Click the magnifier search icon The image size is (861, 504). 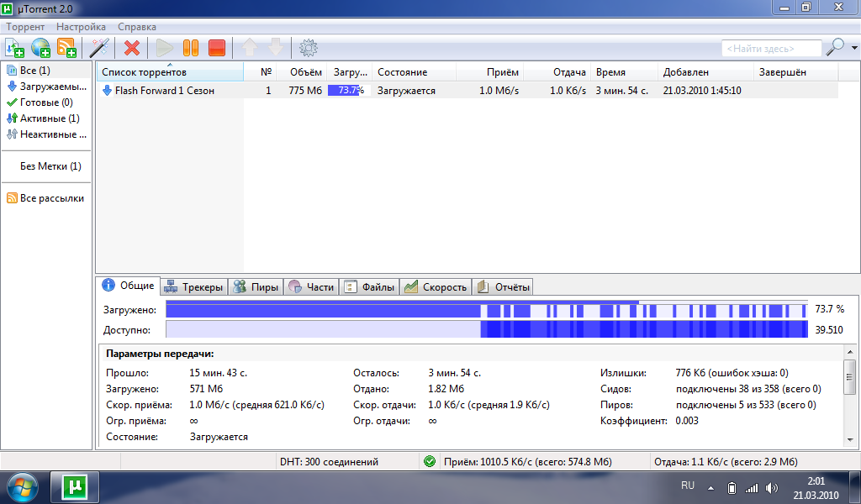(x=835, y=48)
